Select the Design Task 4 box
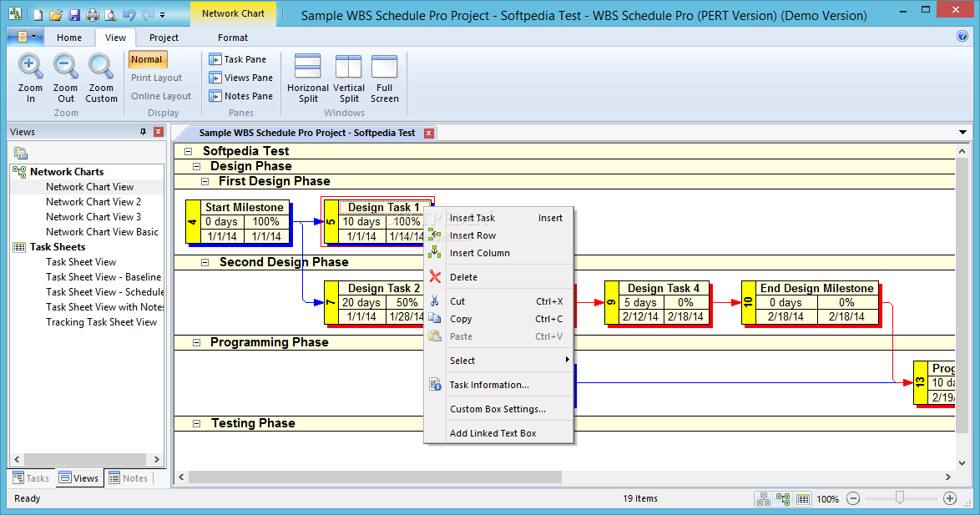Viewport: 980px width, 515px height. click(658, 302)
